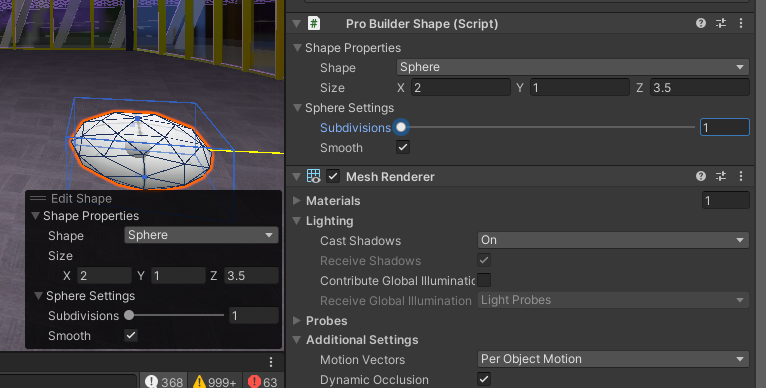The width and height of the screenshot is (766, 388).
Task: Collapse the Pro Builder Shape component
Action: click(296, 23)
